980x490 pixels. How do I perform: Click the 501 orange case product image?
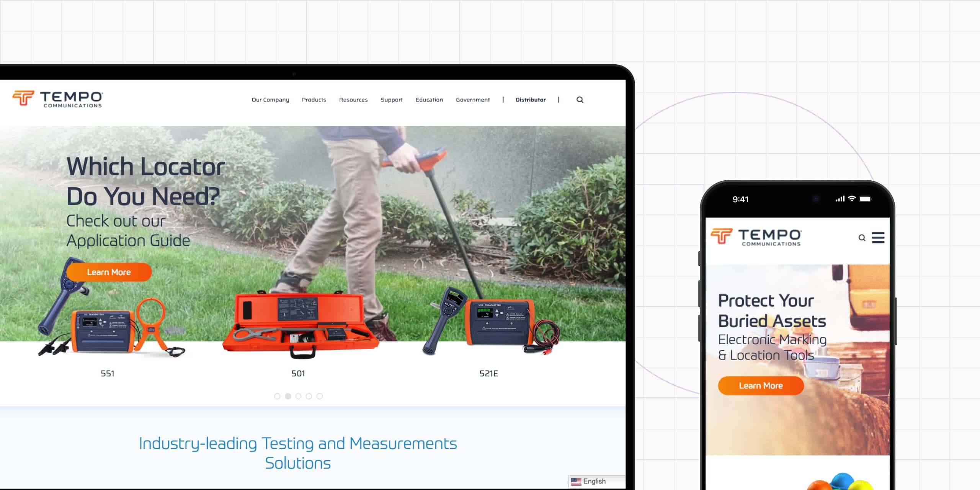point(301,325)
